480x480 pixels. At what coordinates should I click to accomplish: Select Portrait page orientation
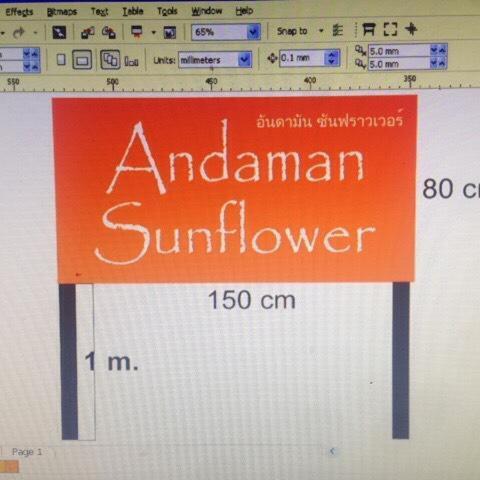pos(61,60)
